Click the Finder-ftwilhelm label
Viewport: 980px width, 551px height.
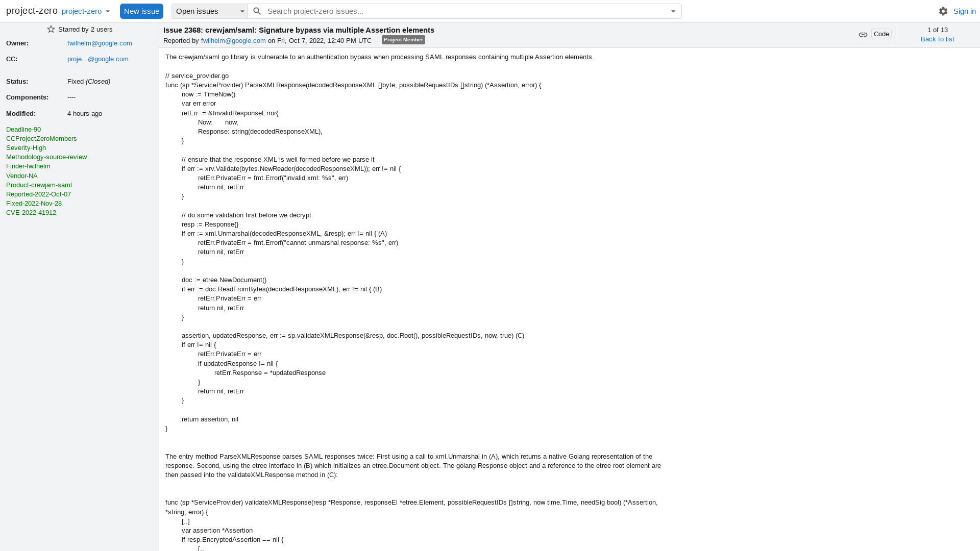28,165
